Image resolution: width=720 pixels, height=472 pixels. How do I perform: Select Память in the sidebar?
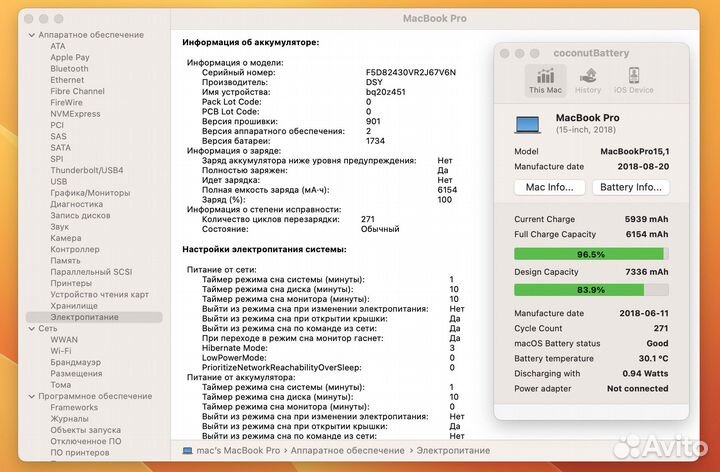65,260
